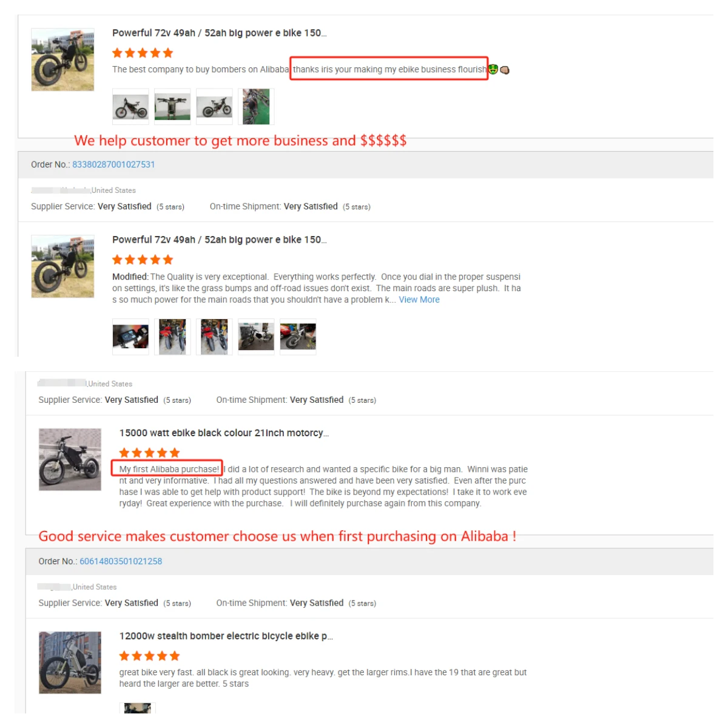Viewport: 728px width, 728px height.
Task: Open second review's second red bike thumbnail
Action: point(172,337)
